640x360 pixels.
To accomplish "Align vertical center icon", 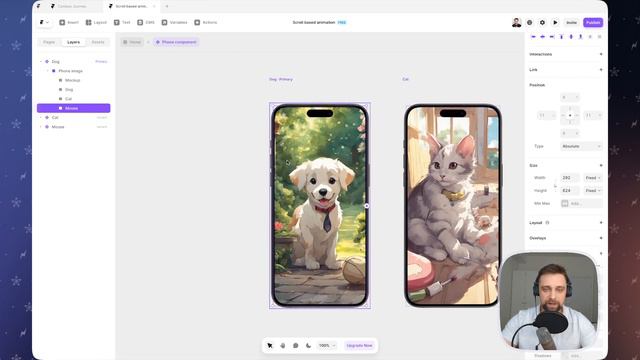I will click(571, 37).
